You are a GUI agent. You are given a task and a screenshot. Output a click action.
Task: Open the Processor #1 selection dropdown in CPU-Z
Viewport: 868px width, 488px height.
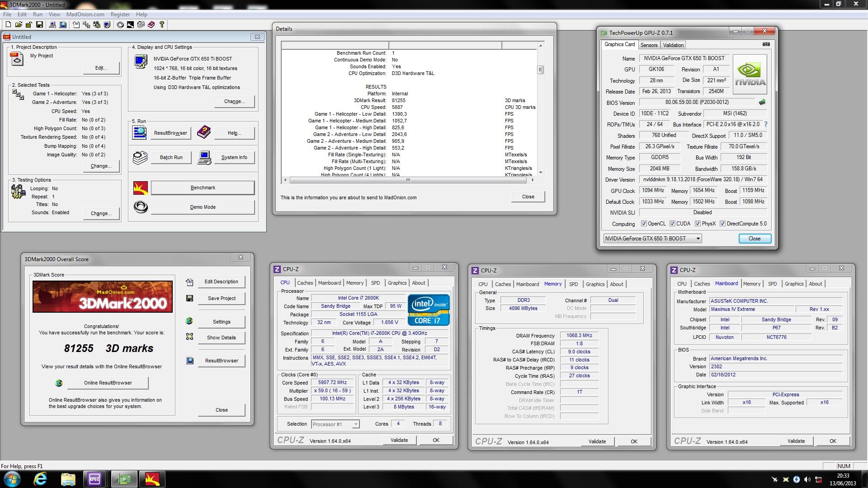(335, 424)
